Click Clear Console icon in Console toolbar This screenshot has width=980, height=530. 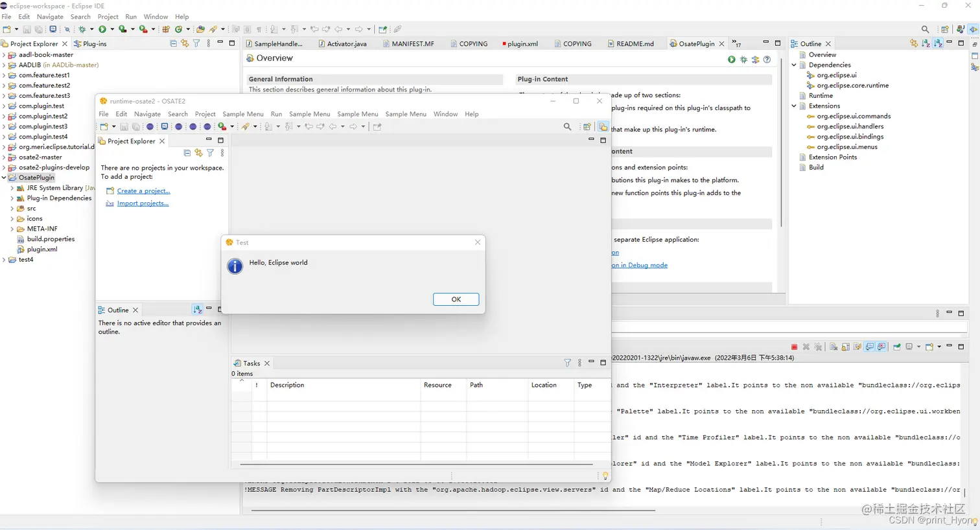pos(834,347)
